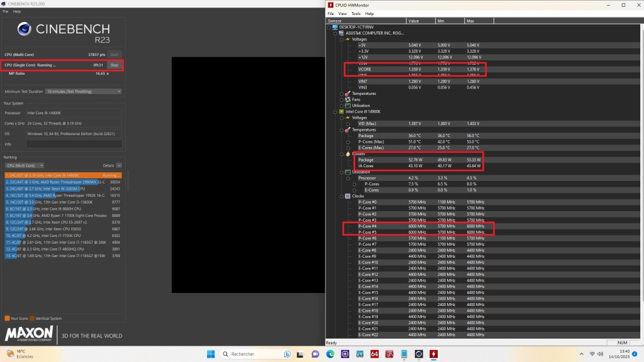Image resolution: width=644 pixels, height=362 pixels.
Task: Click the Sensor column header
Action: point(366,21)
